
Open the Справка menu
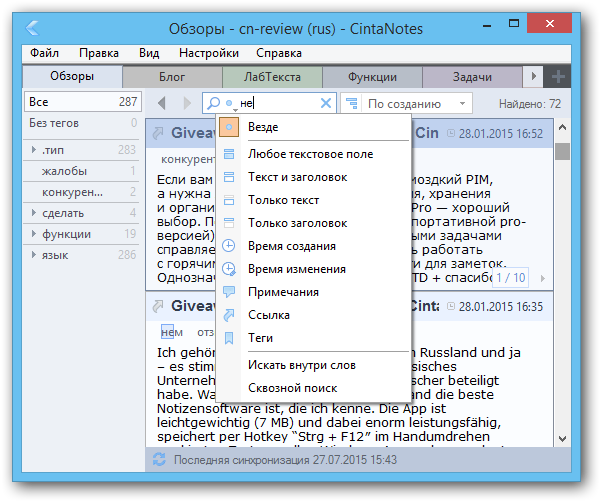coord(279,53)
